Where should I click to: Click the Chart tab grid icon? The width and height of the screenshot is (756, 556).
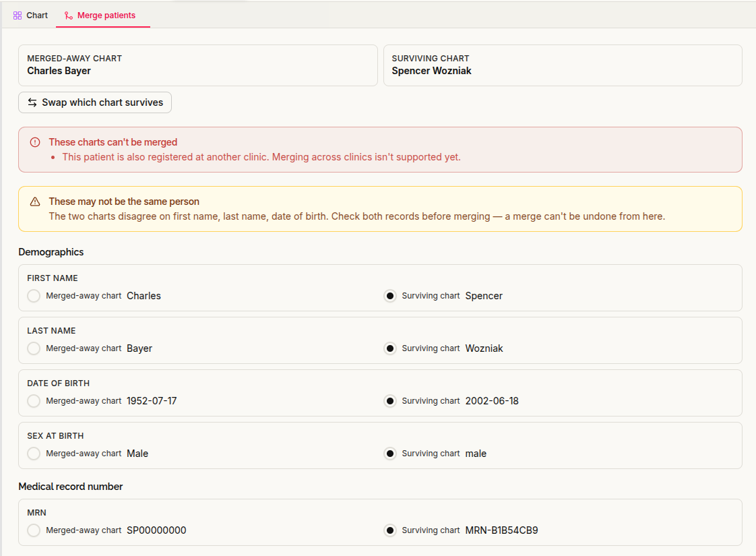tap(18, 16)
